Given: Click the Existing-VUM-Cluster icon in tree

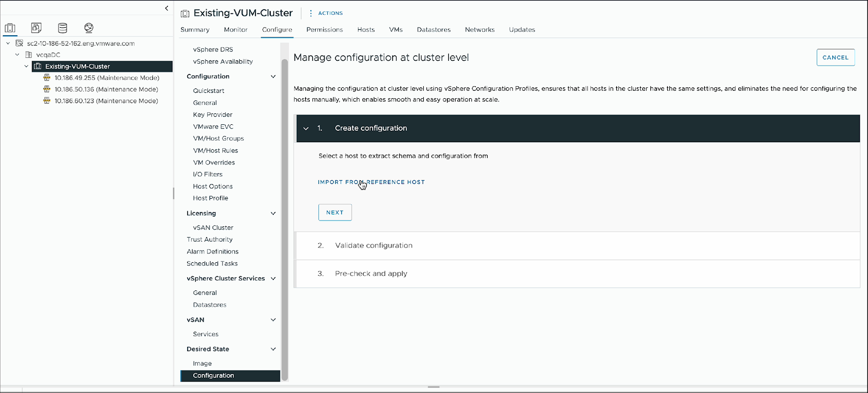Looking at the screenshot, I should point(38,66).
